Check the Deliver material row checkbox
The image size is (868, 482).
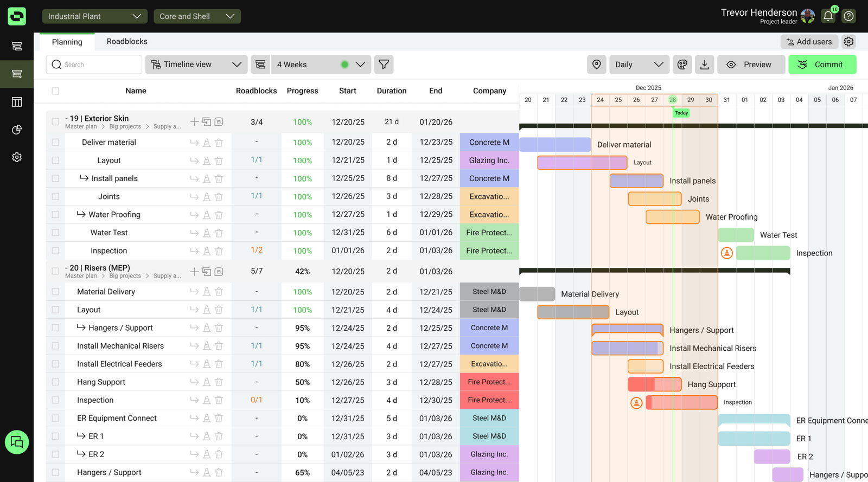tap(55, 142)
